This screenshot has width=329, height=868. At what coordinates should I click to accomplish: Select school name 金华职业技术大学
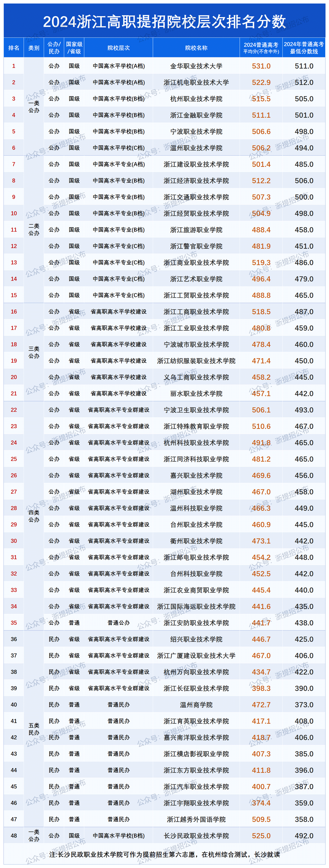point(196,66)
